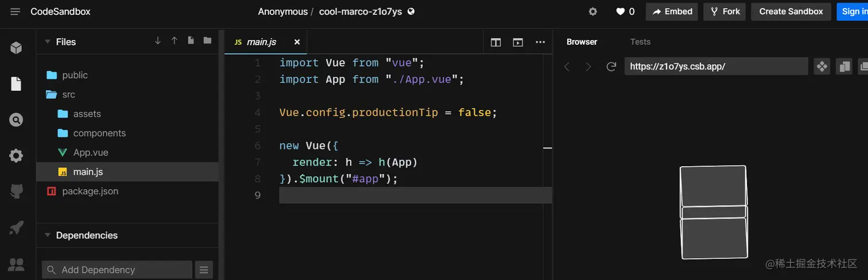Like the sandbox with the heart icon
The image size is (868, 280).
tap(620, 11)
